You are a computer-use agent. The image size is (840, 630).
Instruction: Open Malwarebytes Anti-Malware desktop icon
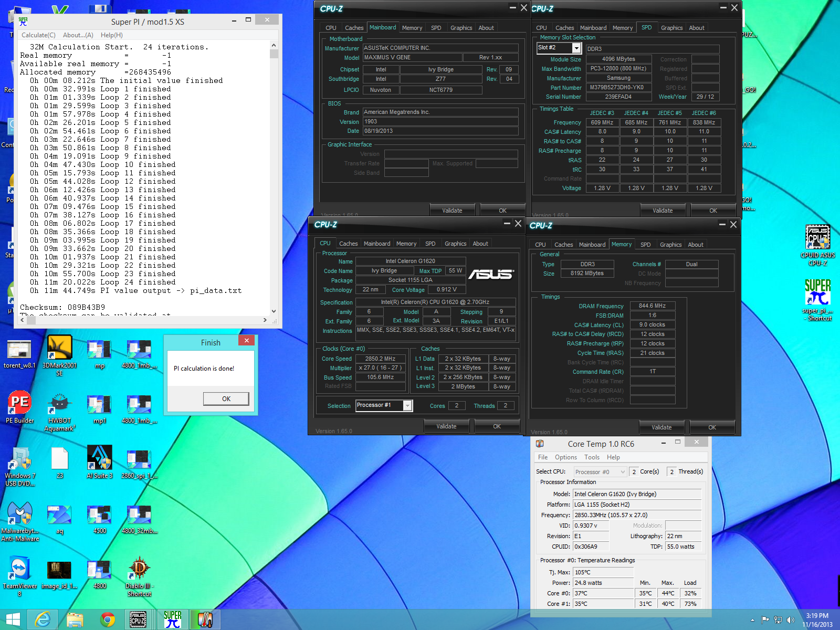[x=19, y=521]
